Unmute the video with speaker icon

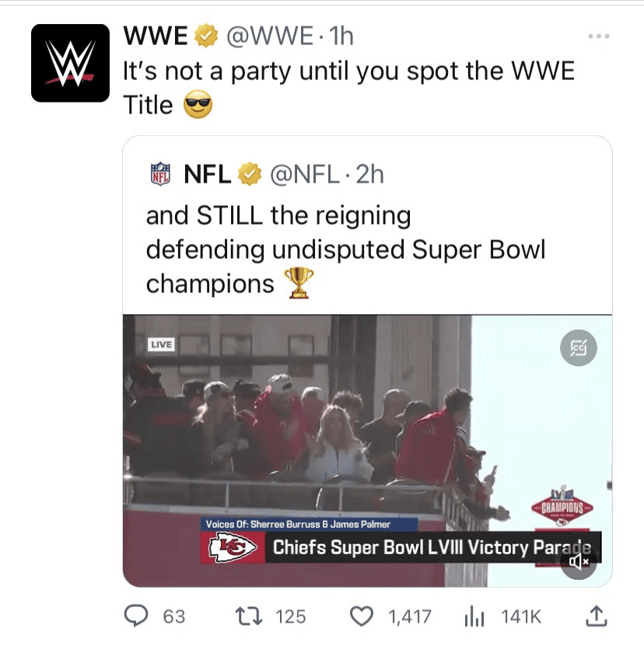coord(579,560)
